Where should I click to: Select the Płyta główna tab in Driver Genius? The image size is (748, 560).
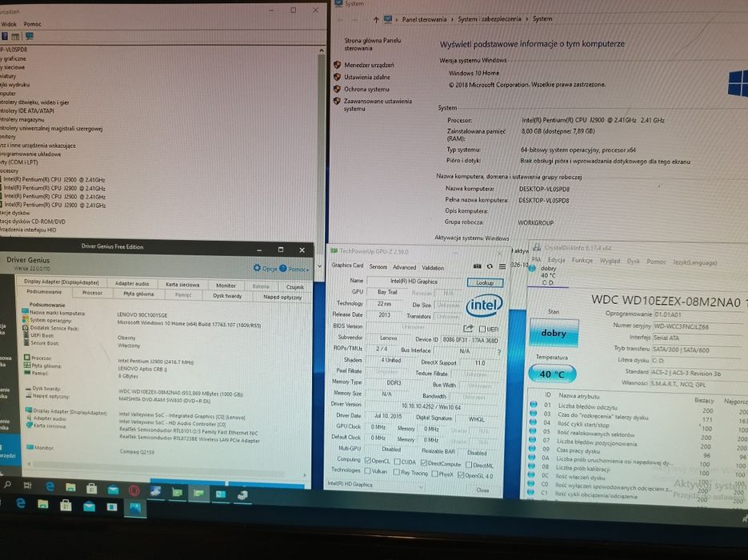139,294
